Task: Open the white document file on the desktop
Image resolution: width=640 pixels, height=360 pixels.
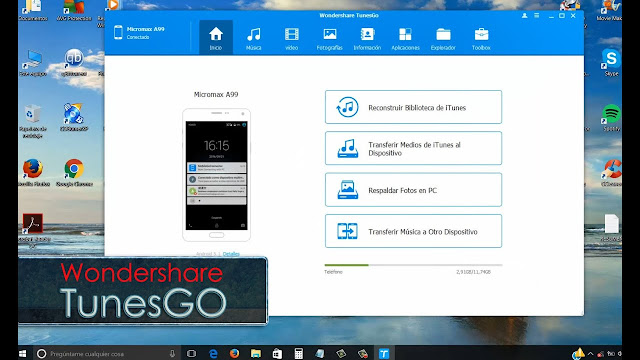Action: (611, 227)
